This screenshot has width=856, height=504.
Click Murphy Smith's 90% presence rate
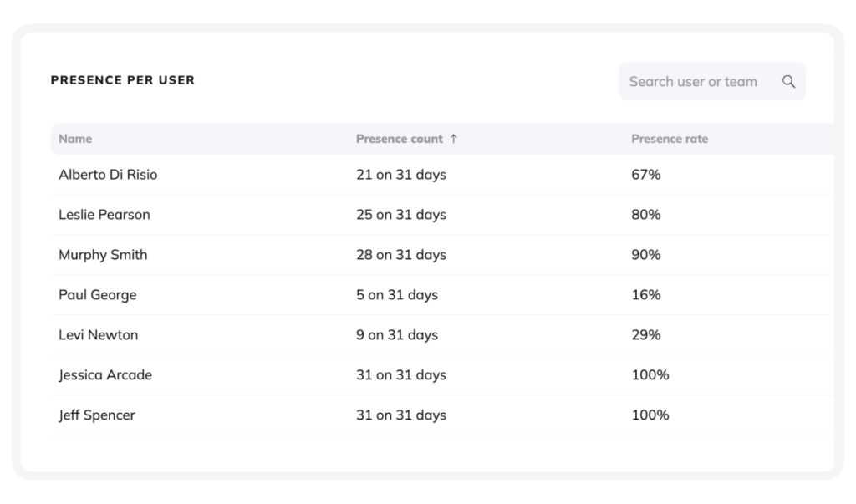point(646,255)
